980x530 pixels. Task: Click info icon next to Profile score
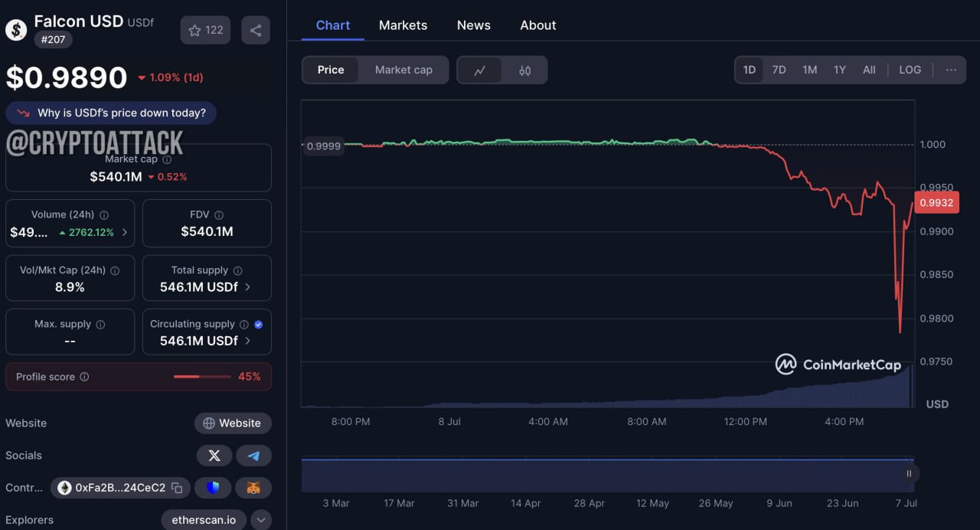(x=84, y=377)
